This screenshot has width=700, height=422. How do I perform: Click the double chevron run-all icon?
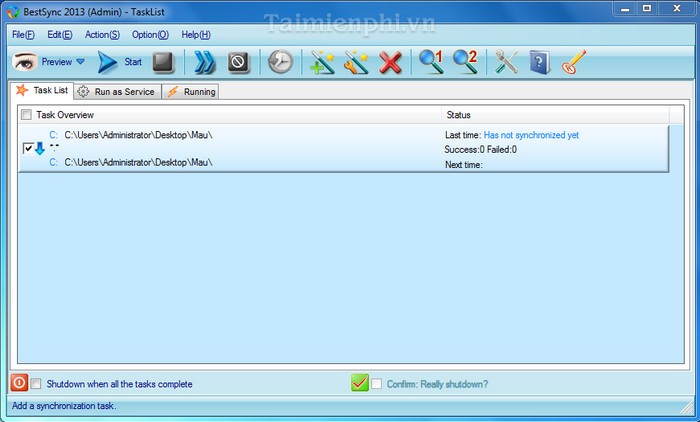(204, 62)
